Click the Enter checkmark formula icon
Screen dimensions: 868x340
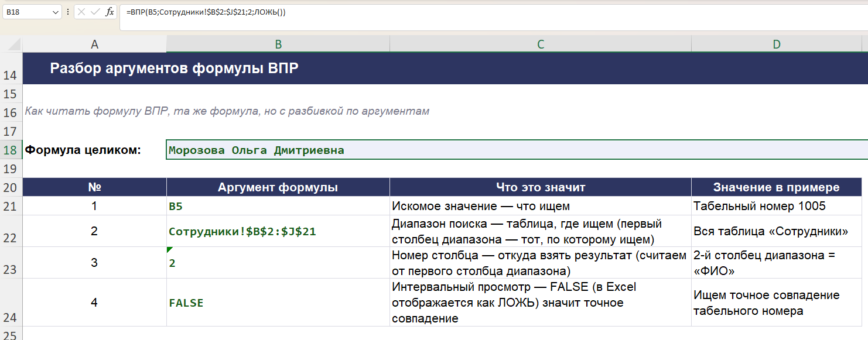point(95,12)
